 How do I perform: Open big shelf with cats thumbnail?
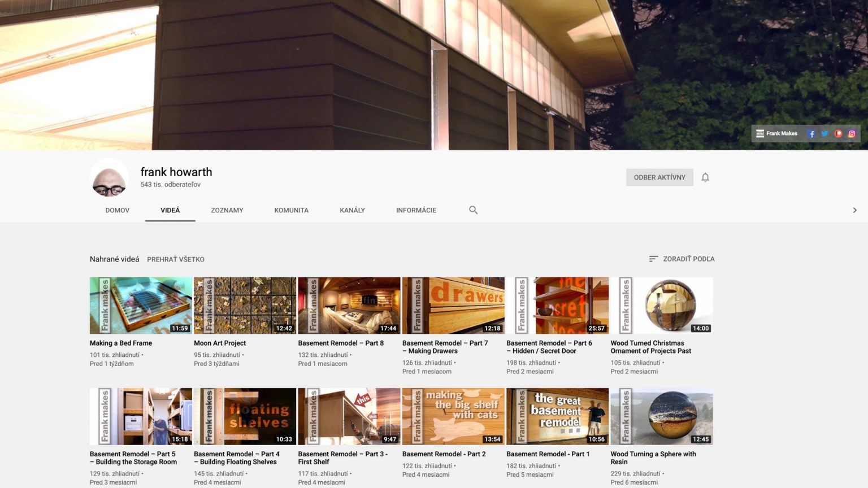click(453, 416)
